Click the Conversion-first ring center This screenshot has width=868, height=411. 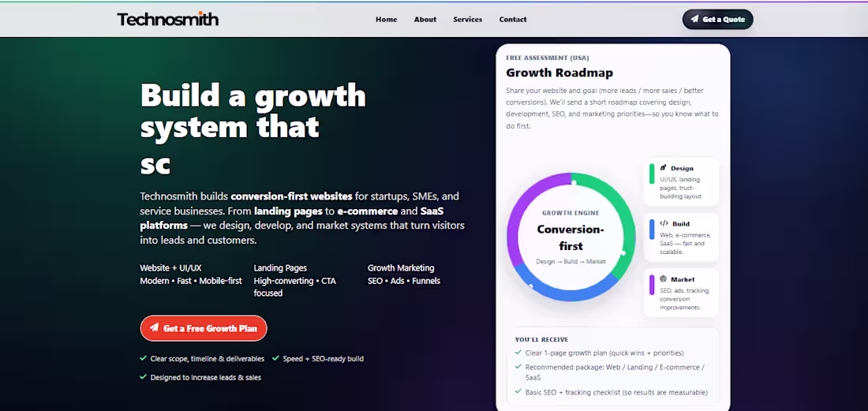point(571,237)
